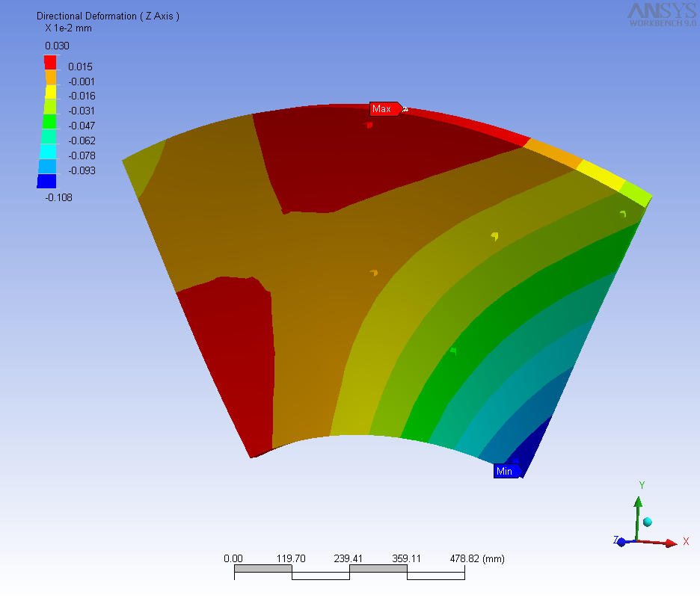This screenshot has width=700, height=598.
Task: Click the -0.108 legend minimum value
Action: tap(58, 197)
